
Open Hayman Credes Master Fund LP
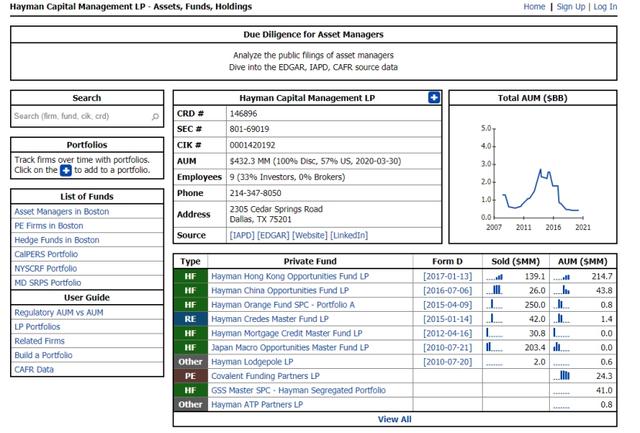270,319
